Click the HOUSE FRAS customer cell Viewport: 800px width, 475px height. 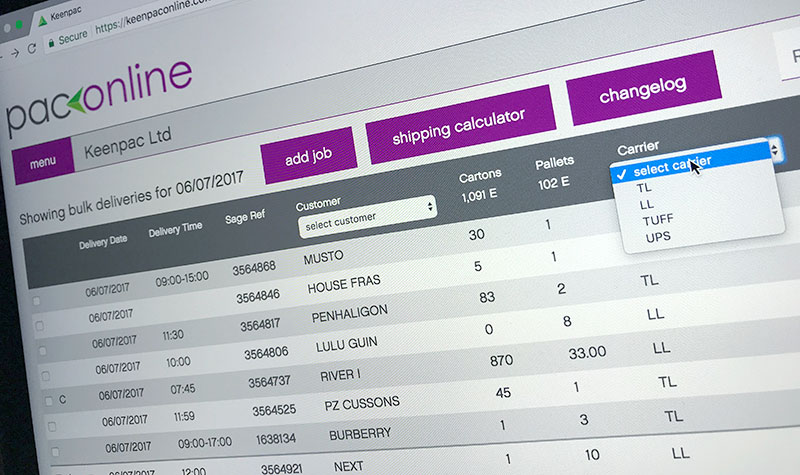tap(344, 285)
